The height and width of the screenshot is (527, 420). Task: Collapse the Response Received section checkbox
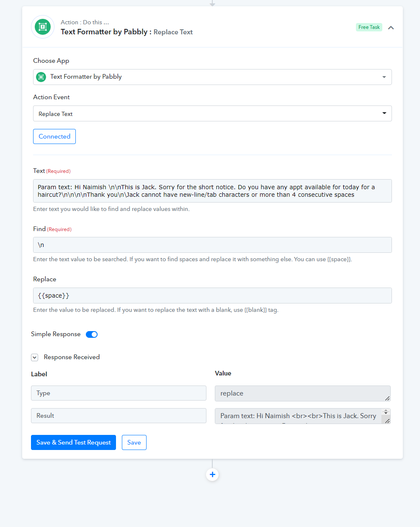[x=35, y=357]
